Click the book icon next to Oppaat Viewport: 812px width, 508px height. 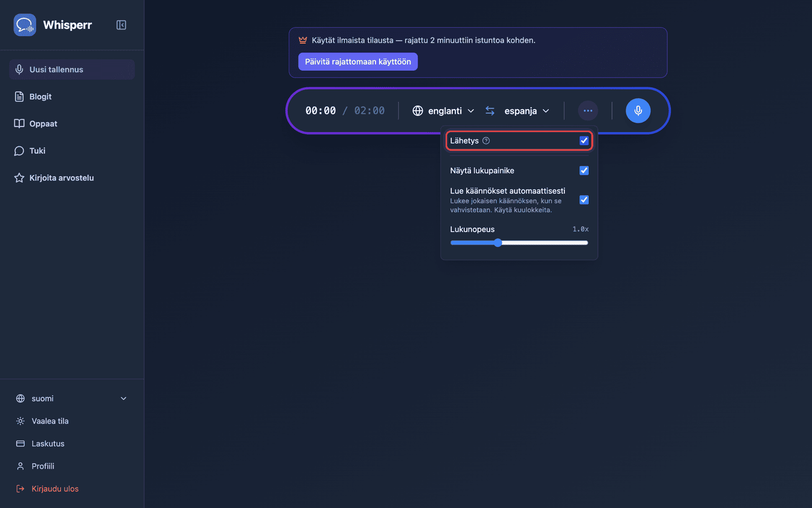pos(19,123)
